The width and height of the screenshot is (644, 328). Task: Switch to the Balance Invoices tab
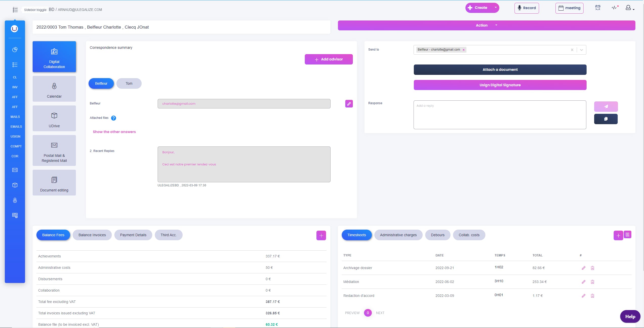[92, 235]
